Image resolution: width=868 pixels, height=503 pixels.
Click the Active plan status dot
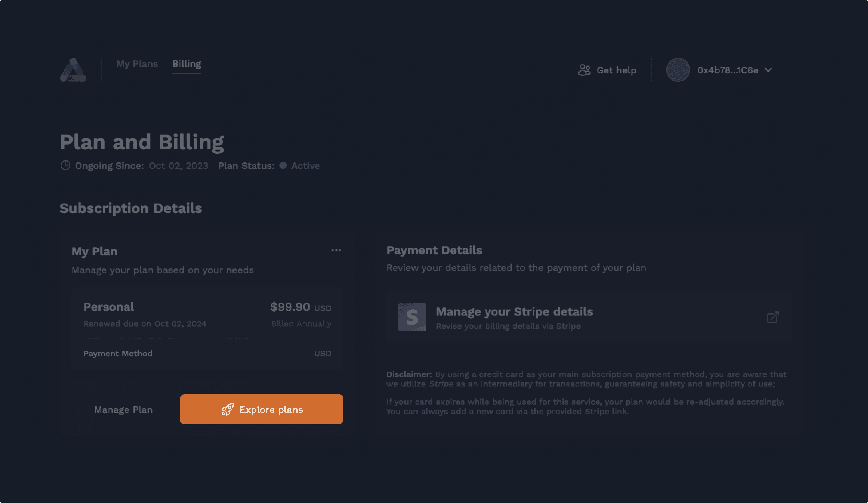coord(283,165)
